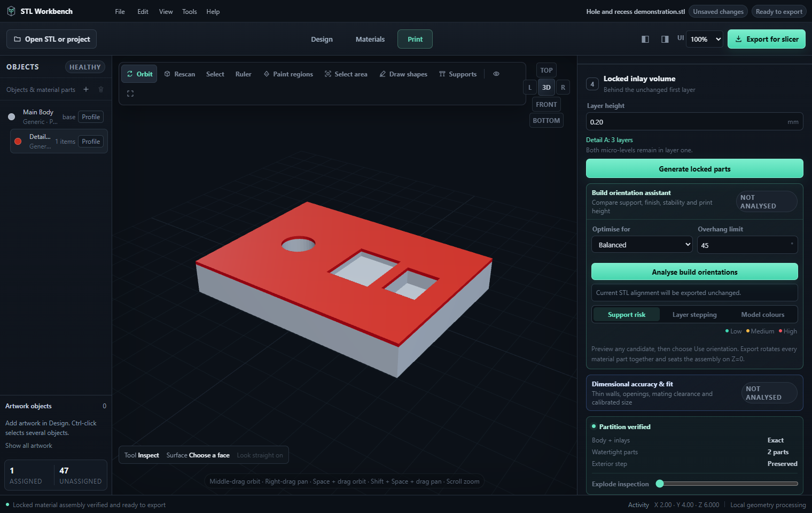Click Analyse build orientations button

pyautogui.click(x=694, y=271)
